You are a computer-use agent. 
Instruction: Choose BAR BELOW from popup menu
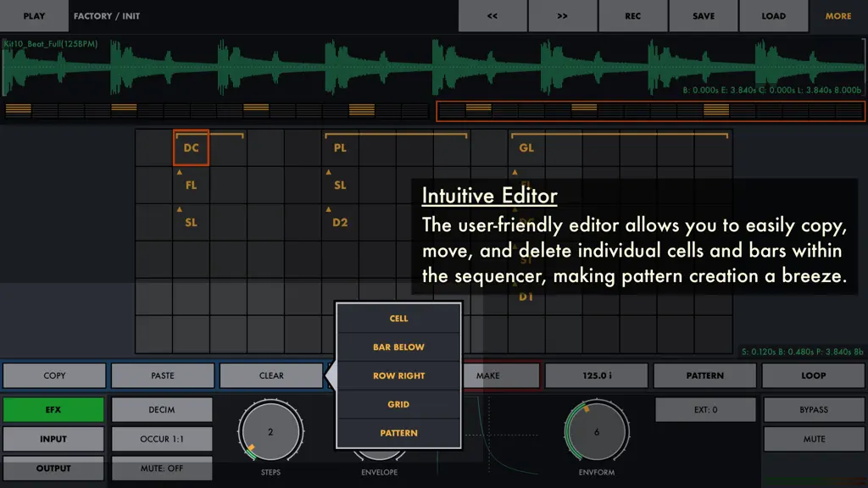398,347
